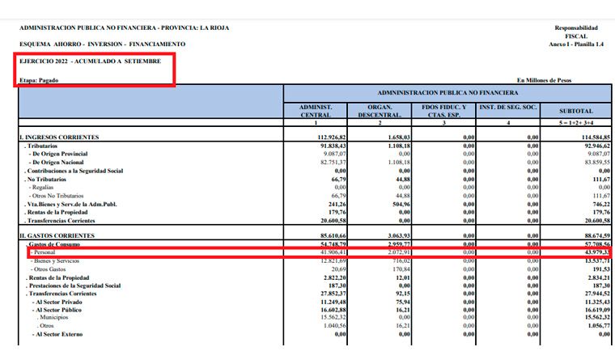Click the 'Al Sector Externo' row label
Screen dimensions: 615x364
61,333
